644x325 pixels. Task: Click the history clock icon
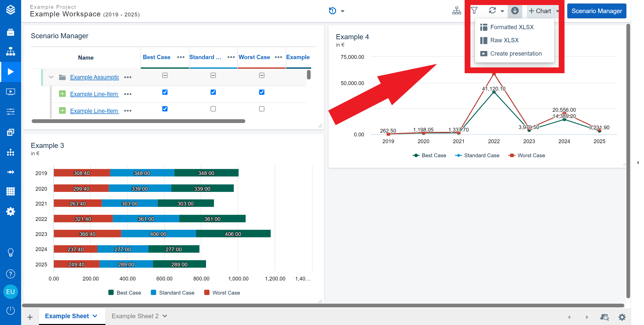coord(332,11)
